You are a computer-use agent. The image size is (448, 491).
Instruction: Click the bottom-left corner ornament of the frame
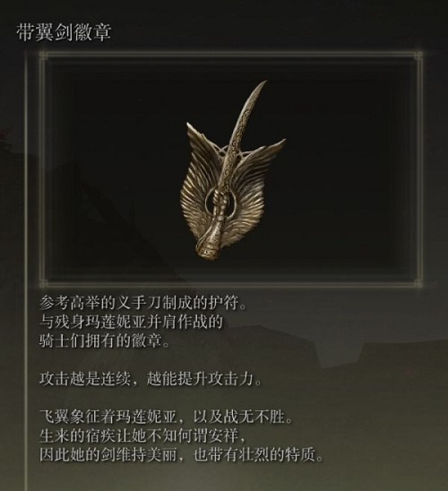click(x=44, y=283)
